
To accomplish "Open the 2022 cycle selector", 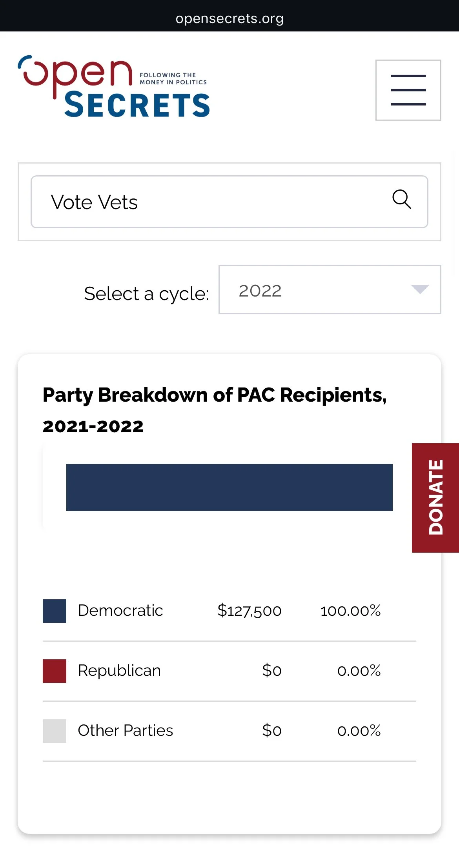I will point(330,289).
